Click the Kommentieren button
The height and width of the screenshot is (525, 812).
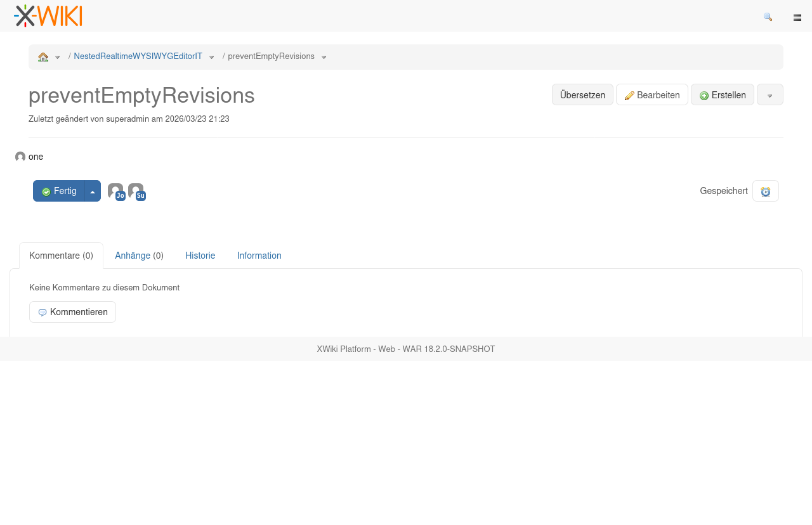(x=72, y=312)
